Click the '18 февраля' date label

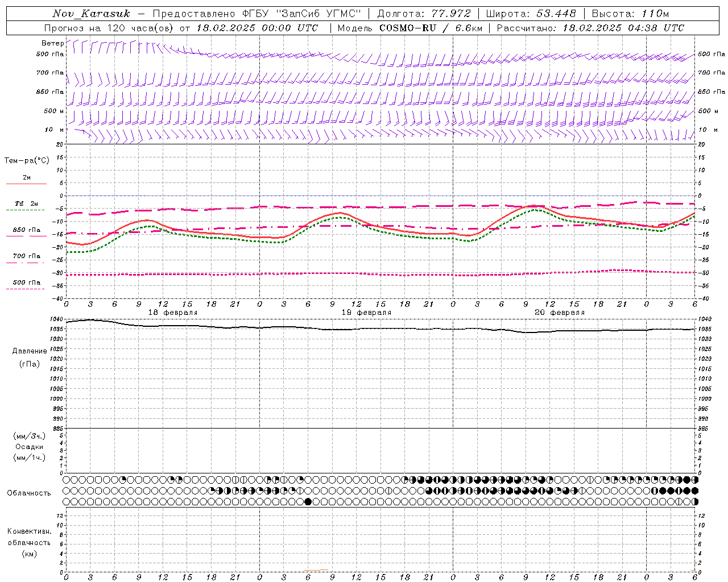173,313
